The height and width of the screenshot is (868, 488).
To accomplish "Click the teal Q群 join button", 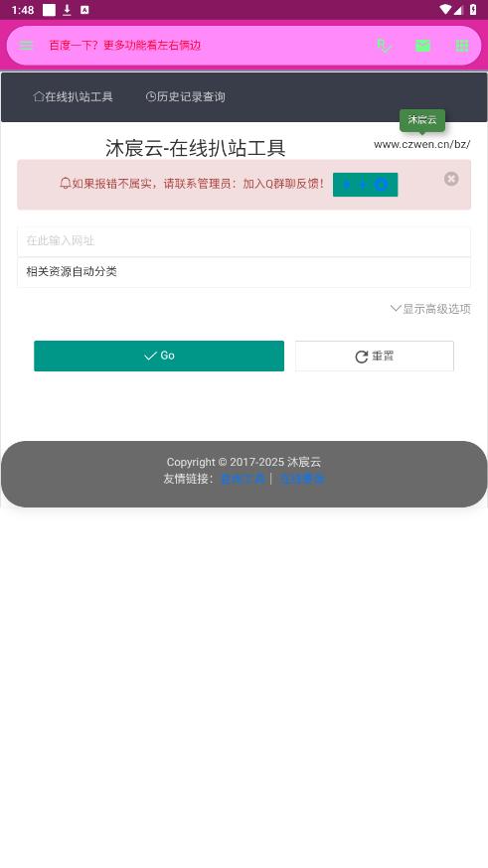I will coord(365,185).
